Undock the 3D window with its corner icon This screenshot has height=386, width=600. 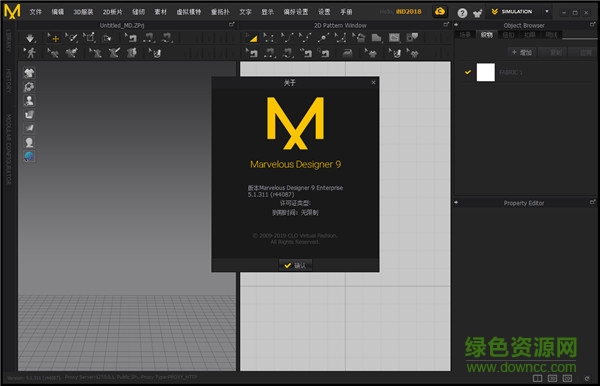[x=232, y=24]
